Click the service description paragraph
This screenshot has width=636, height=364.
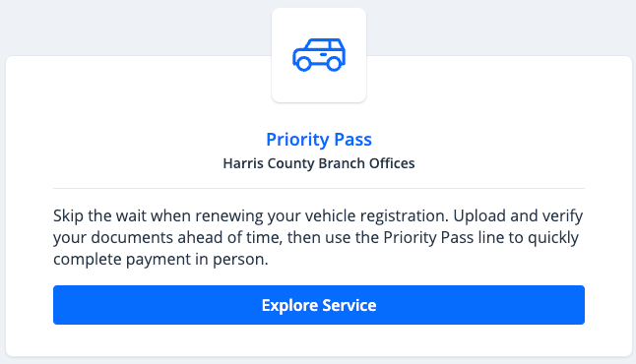click(319, 237)
